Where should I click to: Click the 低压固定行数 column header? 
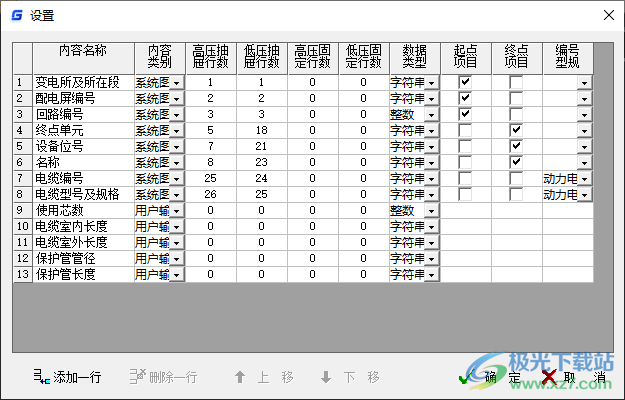click(x=364, y=59)
